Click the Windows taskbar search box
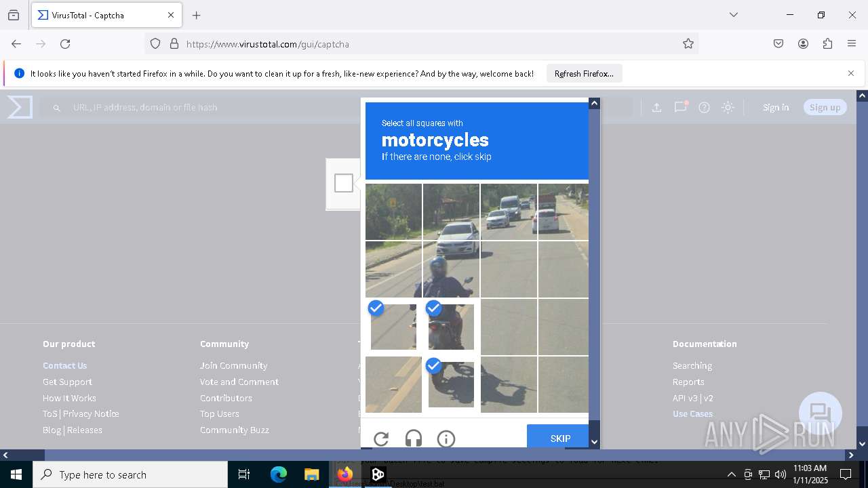 130,474
